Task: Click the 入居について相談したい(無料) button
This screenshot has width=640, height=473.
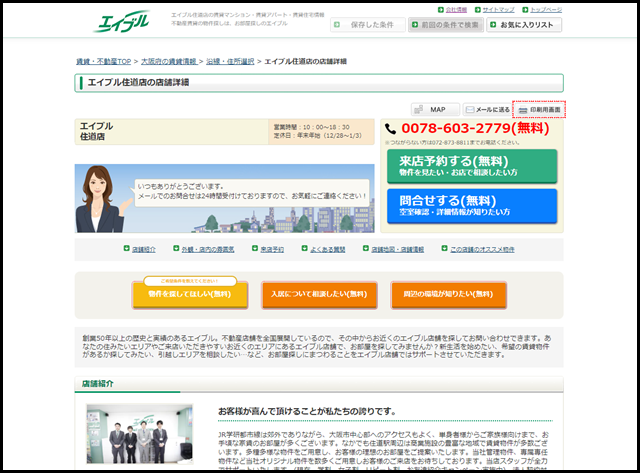Action: 319,294
